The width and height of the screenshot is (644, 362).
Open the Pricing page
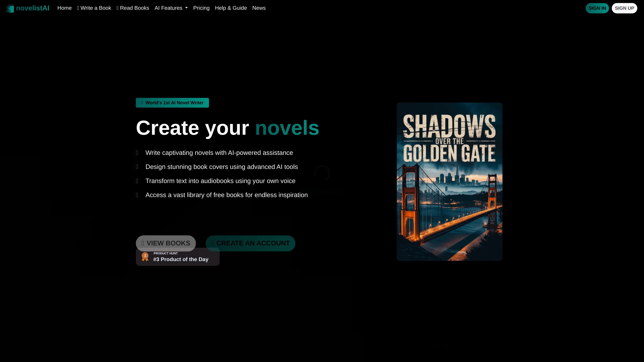(201, 8)
